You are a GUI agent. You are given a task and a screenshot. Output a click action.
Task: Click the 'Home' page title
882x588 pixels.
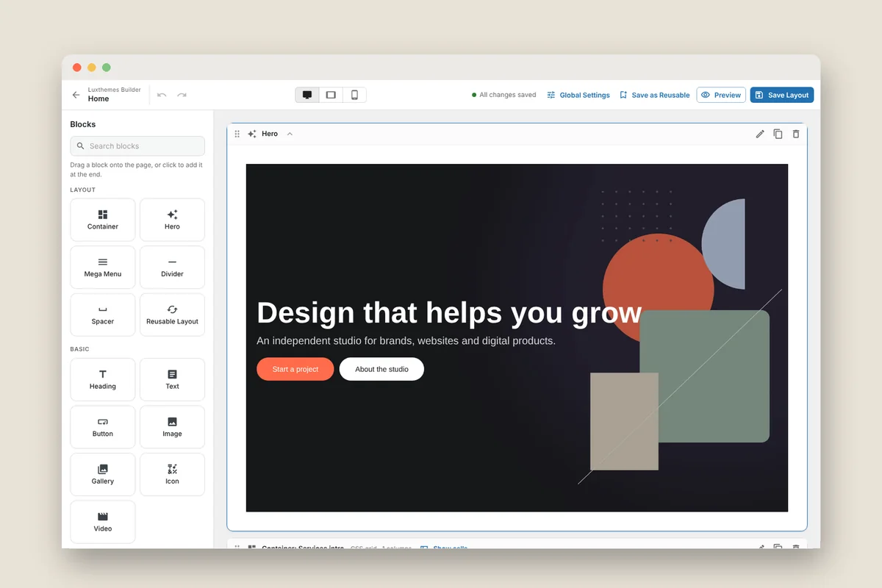[98, 98]
